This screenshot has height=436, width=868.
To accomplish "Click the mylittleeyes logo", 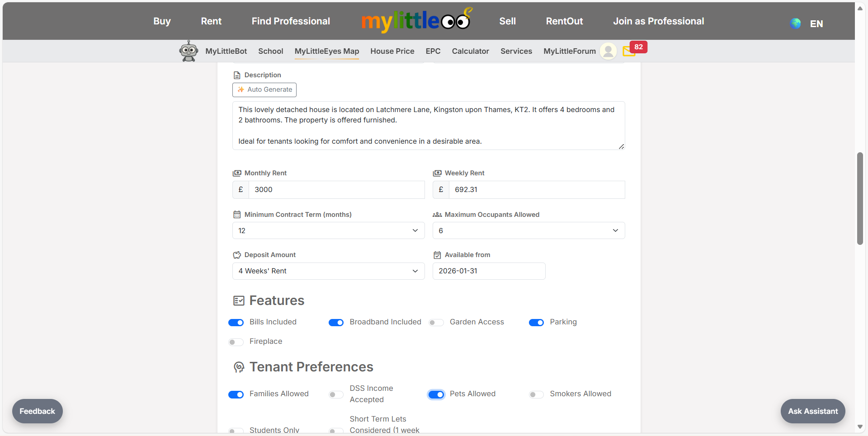I will coord(416,21).
